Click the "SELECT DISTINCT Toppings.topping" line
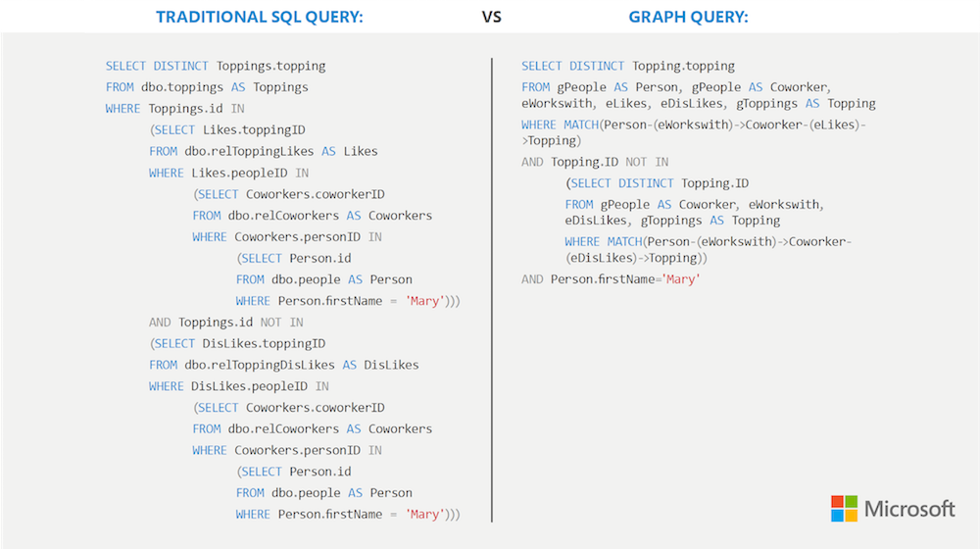 [x=216, y=66]
